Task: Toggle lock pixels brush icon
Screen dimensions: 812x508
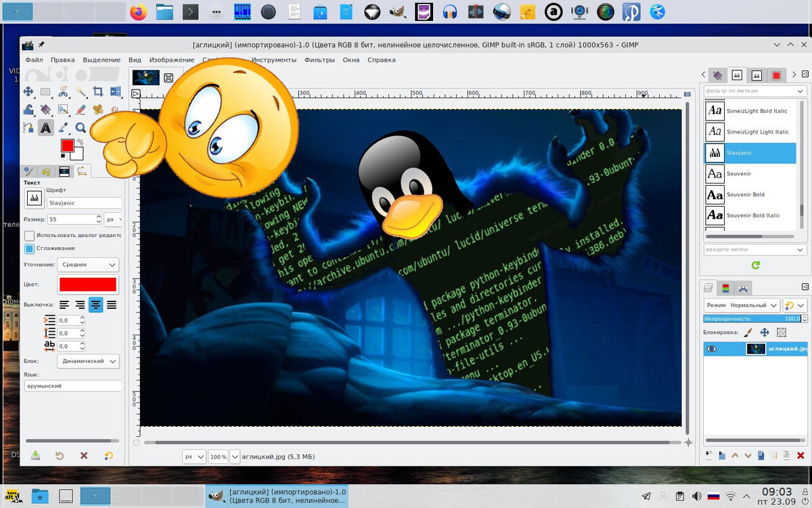Action: (748, 333)
